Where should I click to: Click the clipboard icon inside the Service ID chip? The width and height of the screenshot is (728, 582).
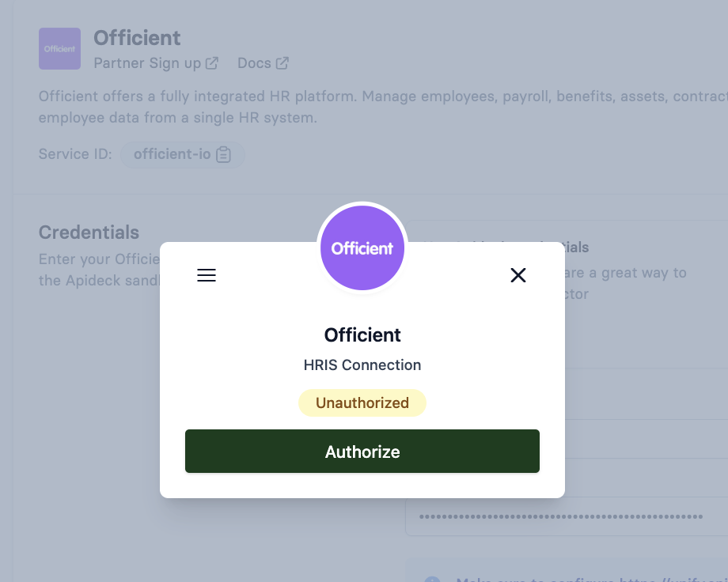point(224,154)
